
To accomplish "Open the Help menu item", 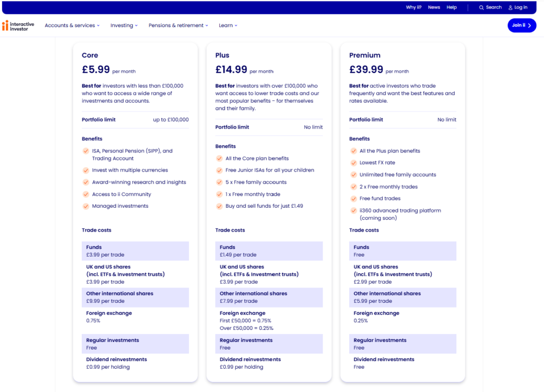I will click(452, 7).
